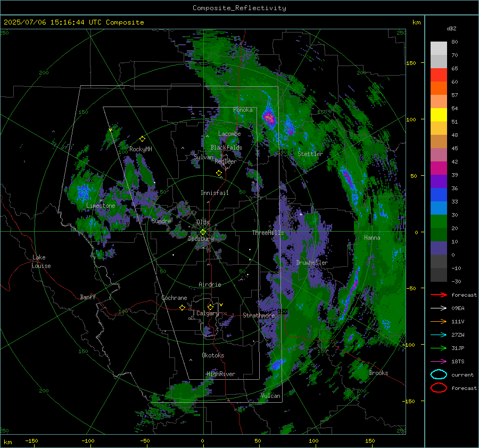Click the RedDeer city label
This screenshot has height=448, width=479.
click(x=226, y=161)
